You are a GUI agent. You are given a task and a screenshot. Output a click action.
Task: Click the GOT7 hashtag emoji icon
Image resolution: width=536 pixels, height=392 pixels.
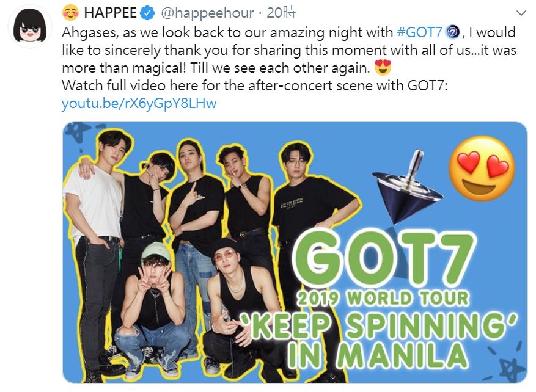pyautogui.click(x=453, y=32)
